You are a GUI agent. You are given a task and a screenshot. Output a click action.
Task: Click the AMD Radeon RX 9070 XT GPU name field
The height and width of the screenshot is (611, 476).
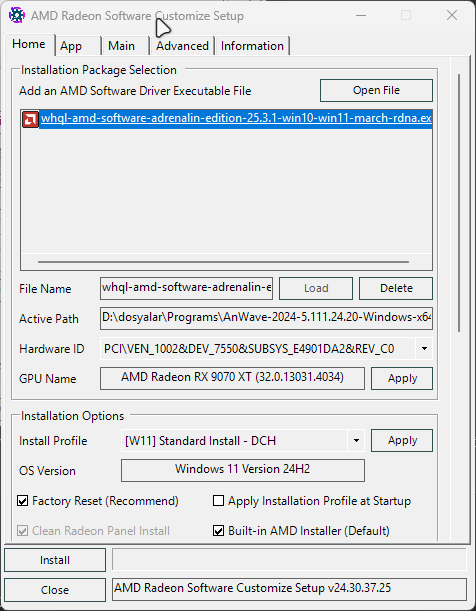(x=232, y=378)
